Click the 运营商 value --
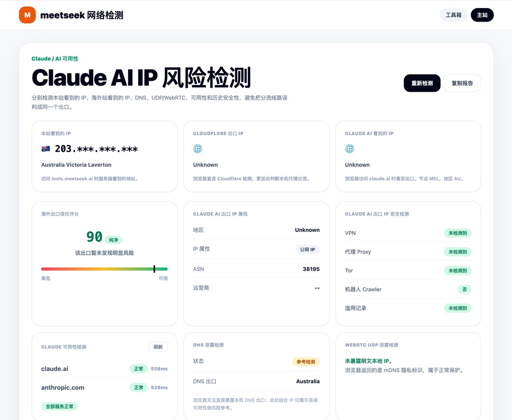Image resolution: width=512 pixels, height=420 pixels. tap(317, 288)
